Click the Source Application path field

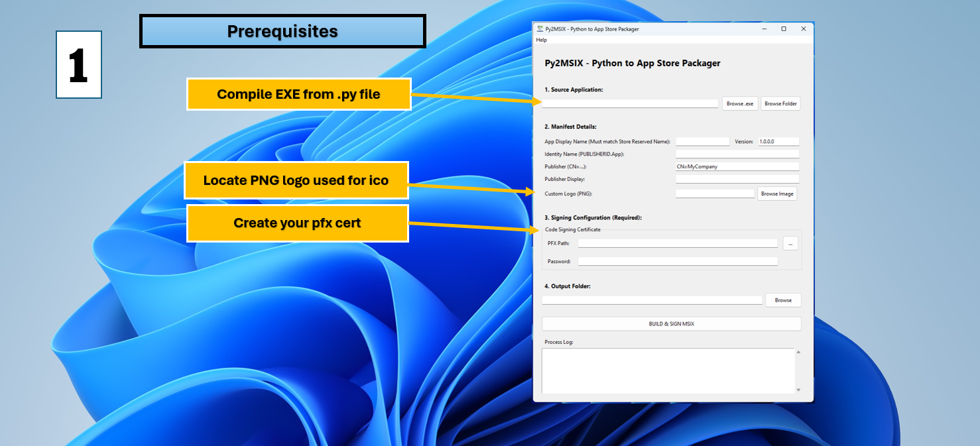(x=630, y=103)
